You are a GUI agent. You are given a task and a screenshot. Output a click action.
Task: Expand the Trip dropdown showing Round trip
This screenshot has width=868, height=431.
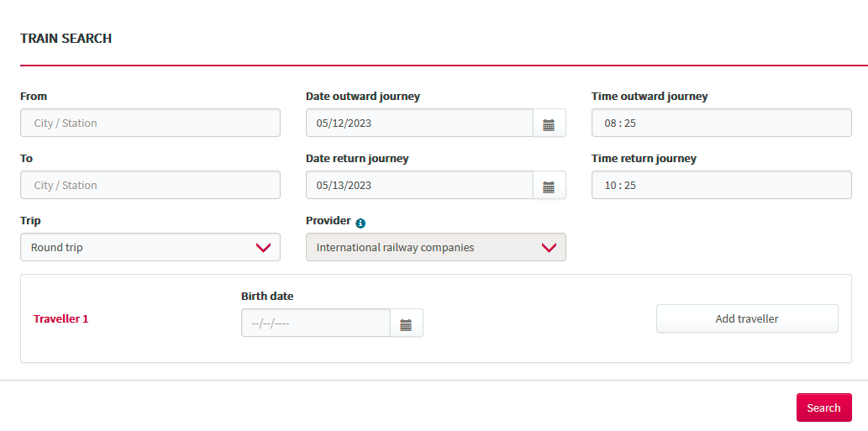pos(150,247)
